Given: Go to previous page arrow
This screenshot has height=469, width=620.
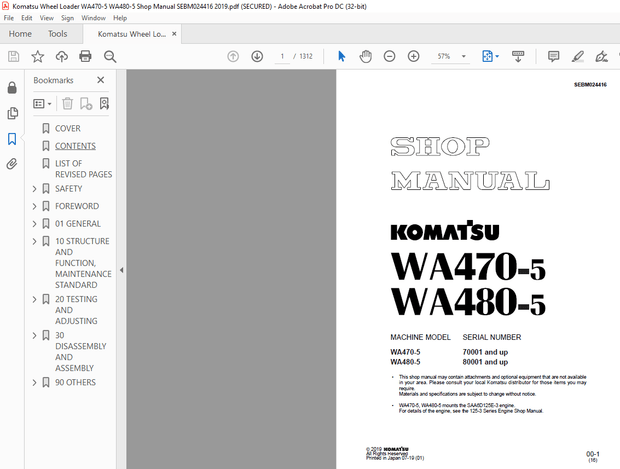Looking at the screenshot, I should [233, 57].
